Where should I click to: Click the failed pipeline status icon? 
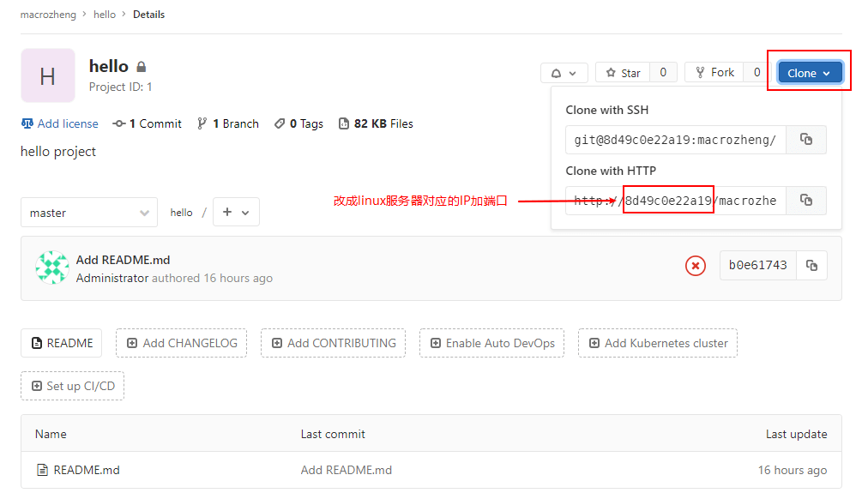[696, 266]
